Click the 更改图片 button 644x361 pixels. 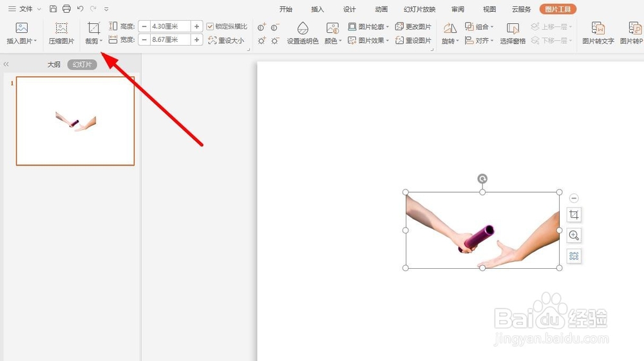pyautogui.click(x=413, y=26)
